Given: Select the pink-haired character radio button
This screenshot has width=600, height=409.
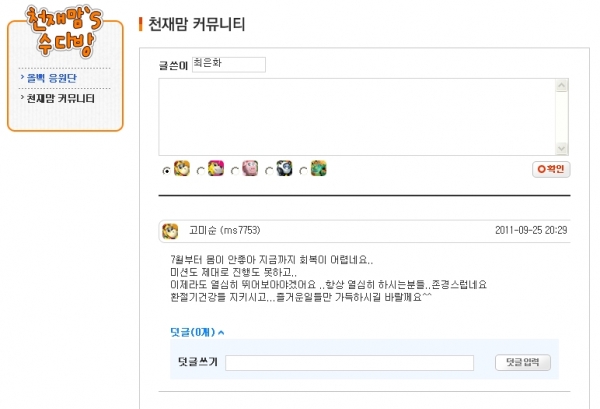Looking at the screenshot, I should point(201,170).
